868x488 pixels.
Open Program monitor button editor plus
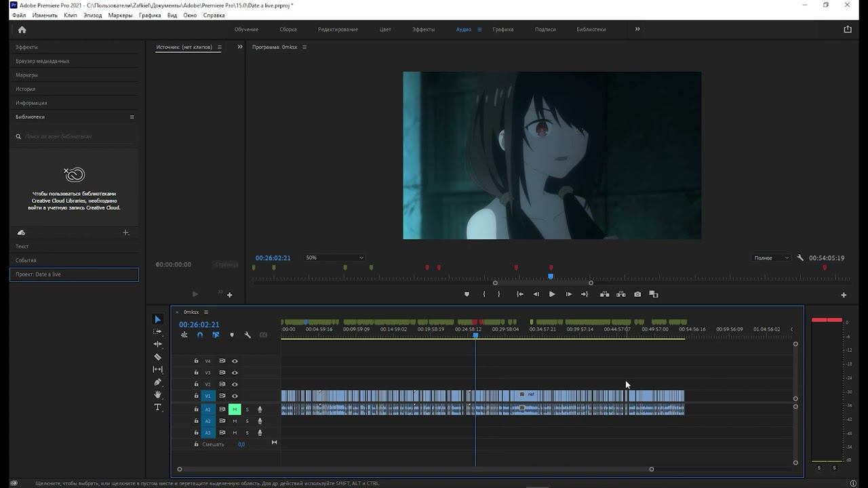pos(844,295)
